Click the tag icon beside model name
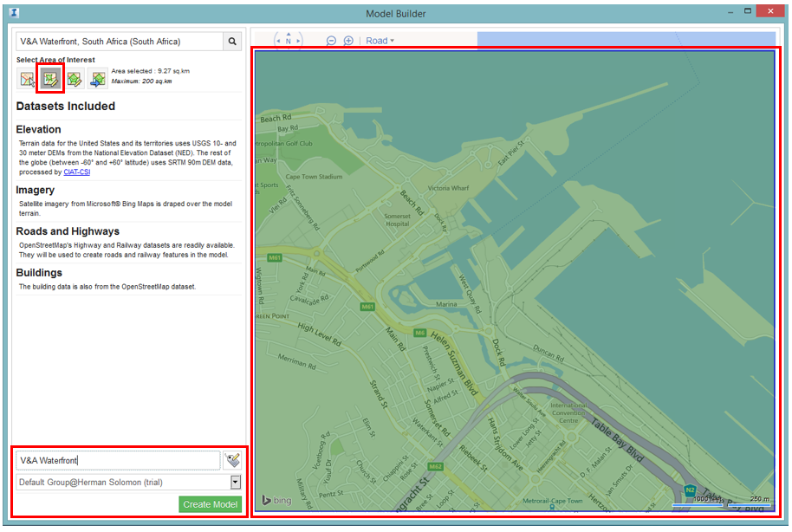This screenshot has height=532, width=792. pos(232,460)
